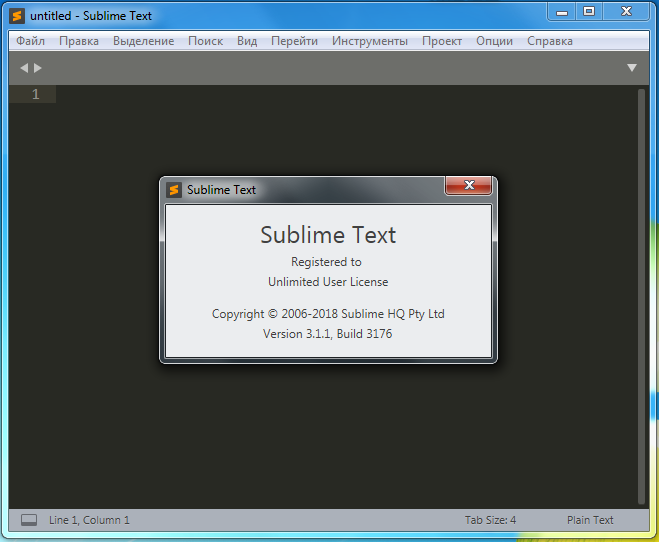Open the Правка menu
Viewport: 659px width, 542px height.
(x=79, y=41)
